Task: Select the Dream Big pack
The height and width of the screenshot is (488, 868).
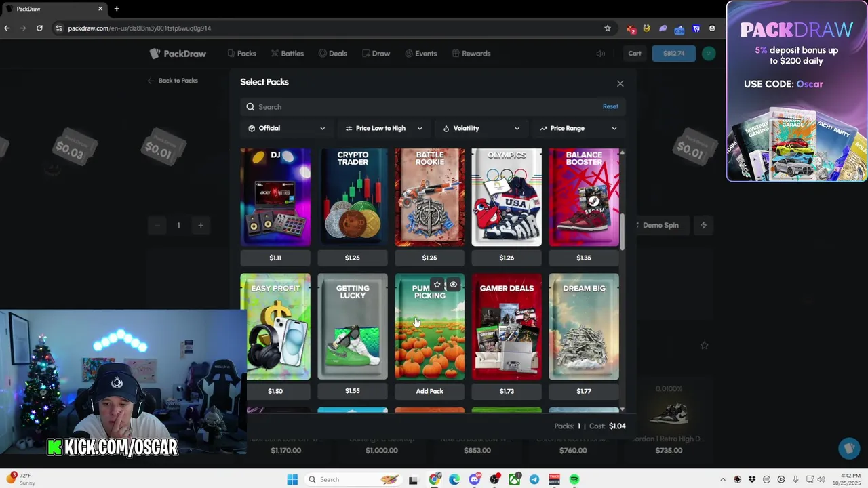Action: [x=584, y=327]
